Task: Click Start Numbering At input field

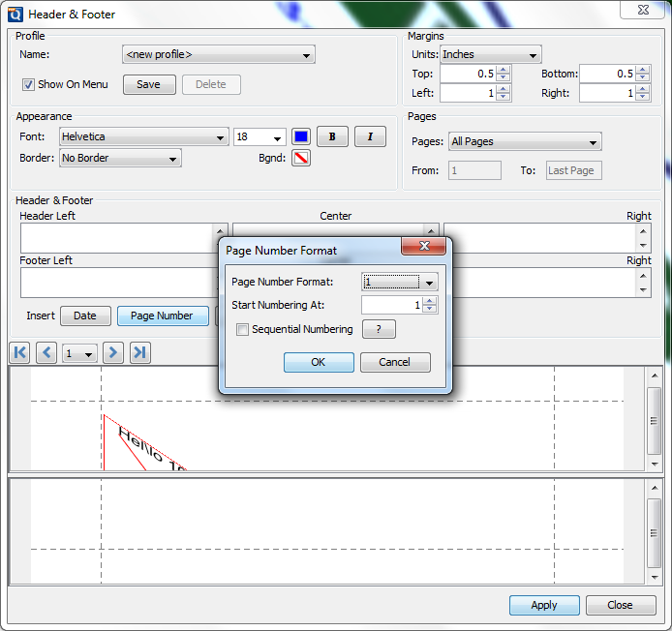Action: [x=392, y=305]
